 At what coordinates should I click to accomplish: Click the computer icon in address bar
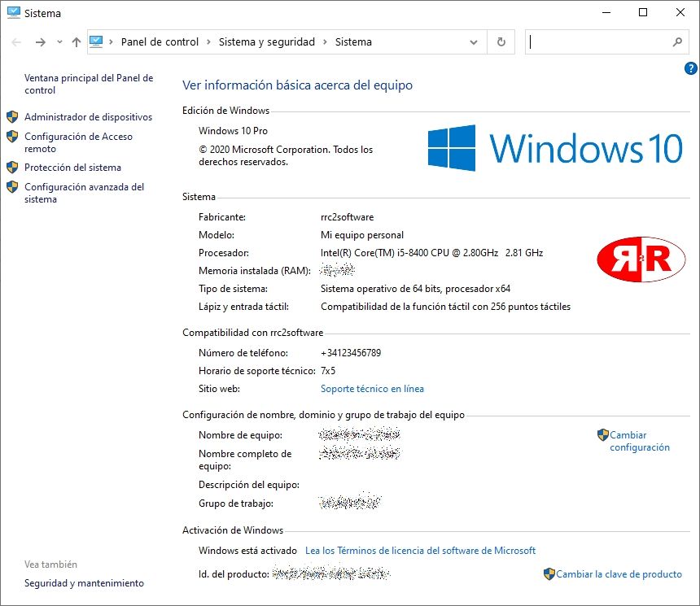[x=96, y=42]
